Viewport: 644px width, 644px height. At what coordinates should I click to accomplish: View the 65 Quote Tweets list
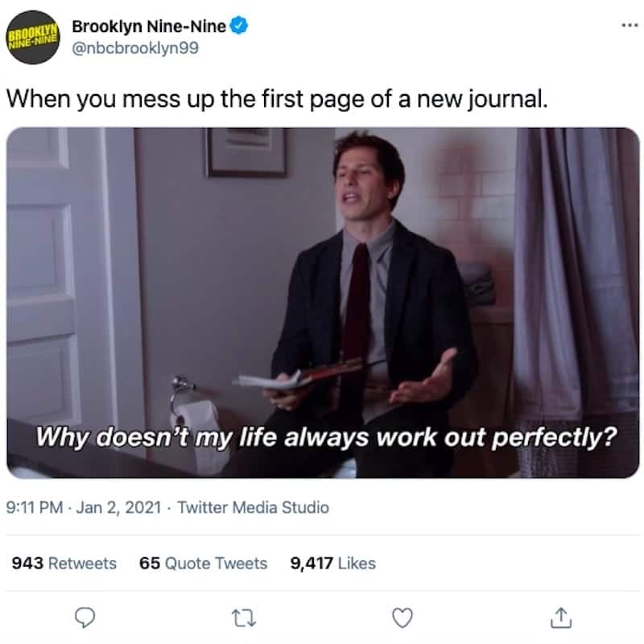[x=204, y=563]
